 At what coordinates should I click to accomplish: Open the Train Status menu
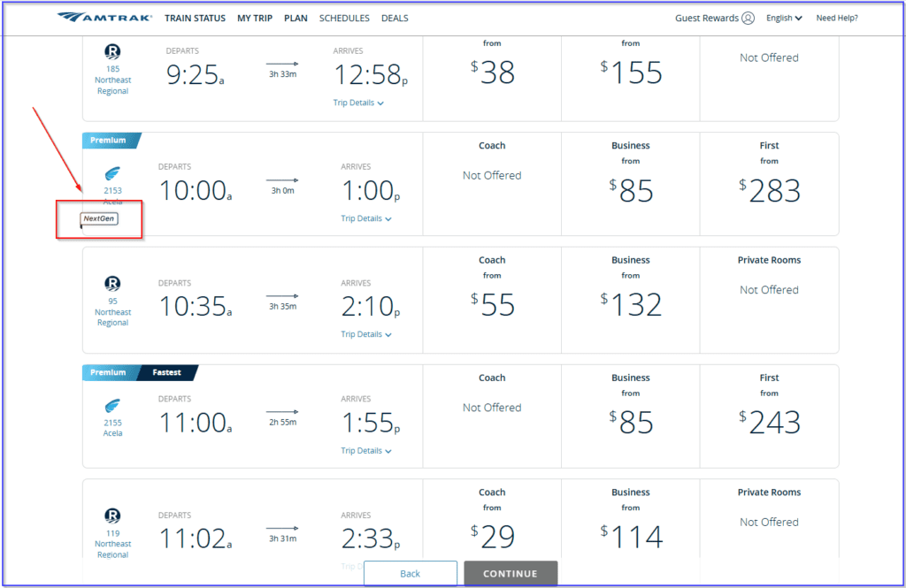(x=195, y=18)
